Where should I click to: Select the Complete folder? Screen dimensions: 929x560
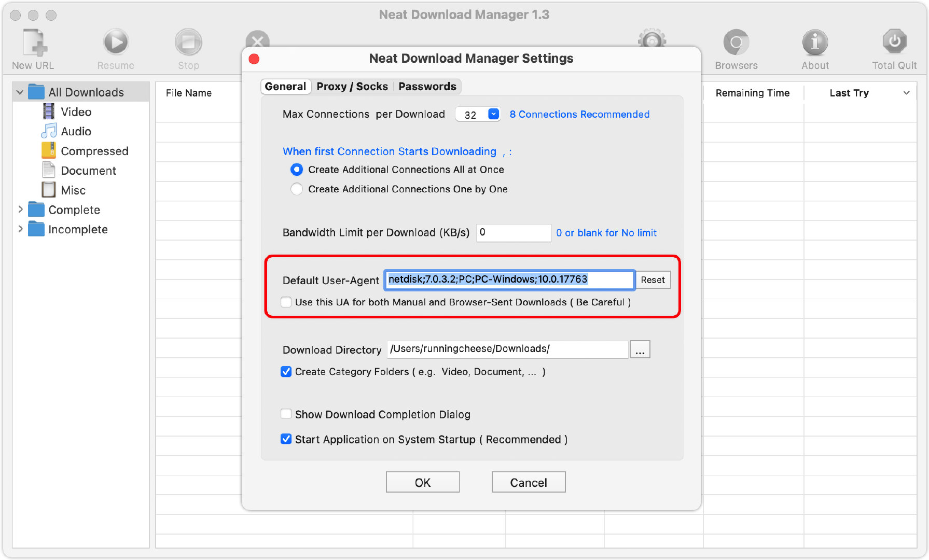tap(74, 210)
